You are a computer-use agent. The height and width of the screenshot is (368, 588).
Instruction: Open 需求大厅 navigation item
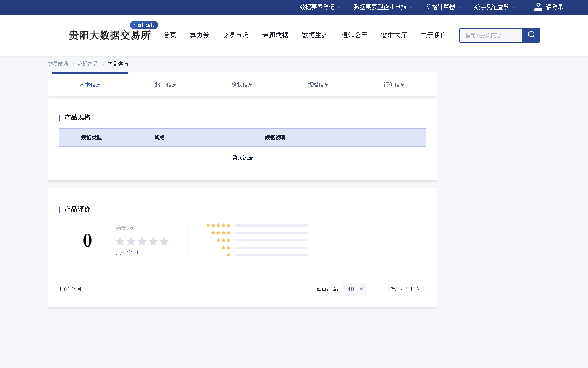click(x=394, y=35)
